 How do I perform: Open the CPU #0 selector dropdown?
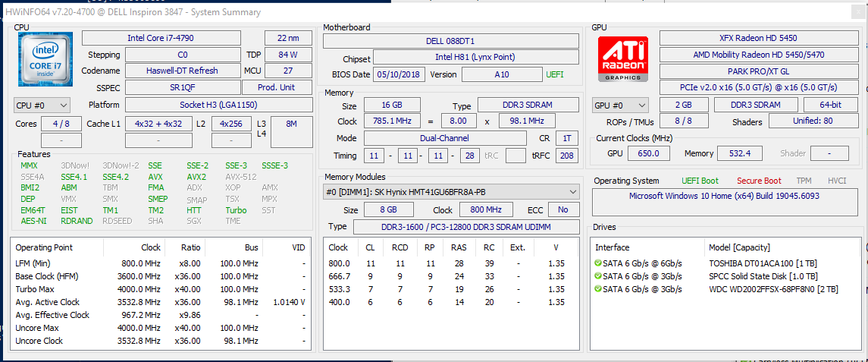[42, 105]
